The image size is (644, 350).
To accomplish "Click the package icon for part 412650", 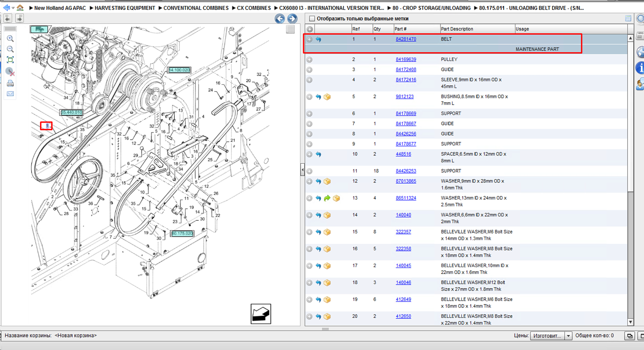I will click(327, 317).
